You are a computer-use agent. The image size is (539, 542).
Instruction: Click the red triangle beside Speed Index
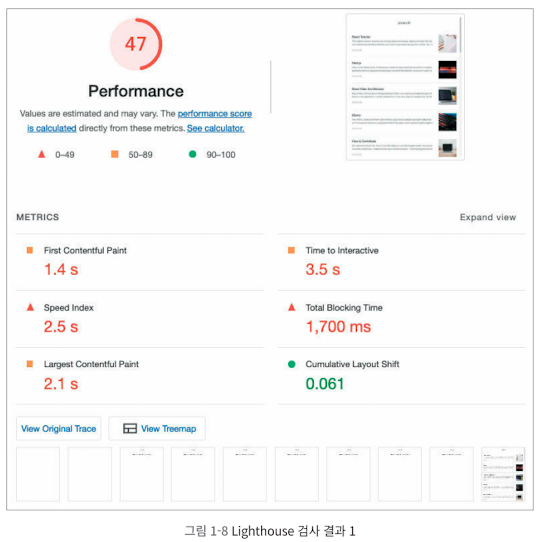pyautogui.click(x=30, y=307)
